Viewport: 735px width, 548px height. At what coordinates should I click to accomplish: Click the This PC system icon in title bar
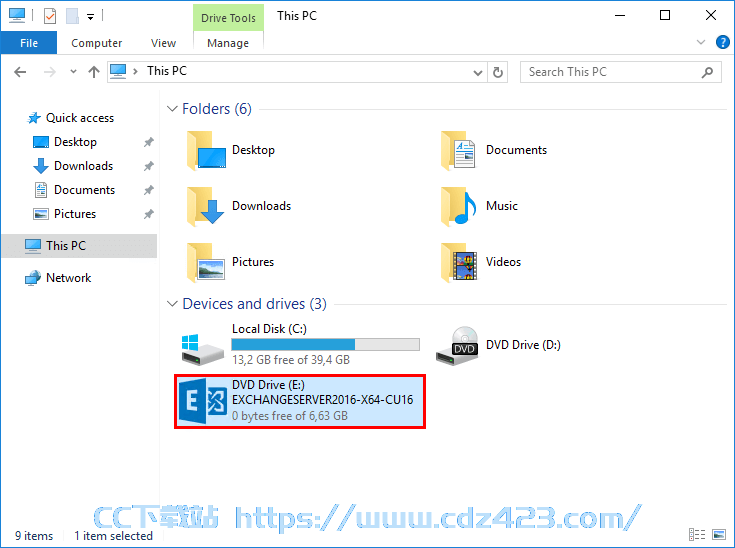pos(17,15)
